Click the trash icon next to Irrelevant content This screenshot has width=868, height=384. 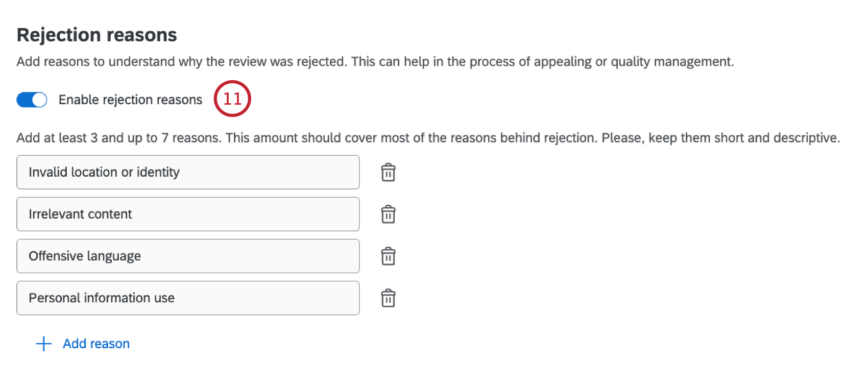pos(388,214)
